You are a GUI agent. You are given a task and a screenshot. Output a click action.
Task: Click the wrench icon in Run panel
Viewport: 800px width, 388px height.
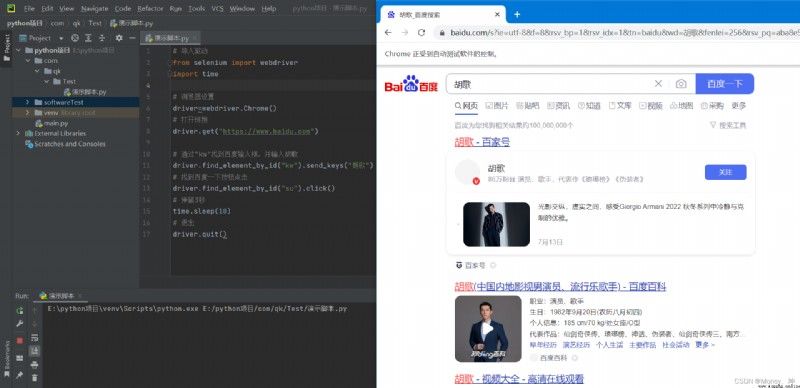(20, 324)
